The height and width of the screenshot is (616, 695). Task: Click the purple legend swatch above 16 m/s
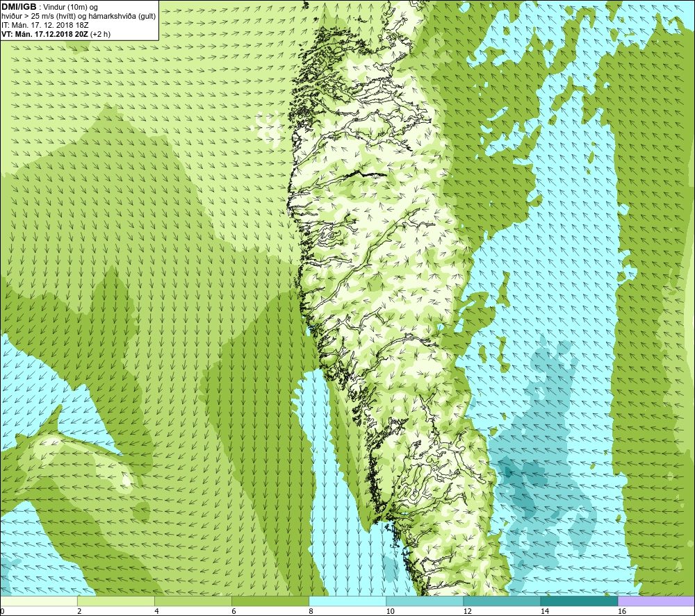[656, 601]
